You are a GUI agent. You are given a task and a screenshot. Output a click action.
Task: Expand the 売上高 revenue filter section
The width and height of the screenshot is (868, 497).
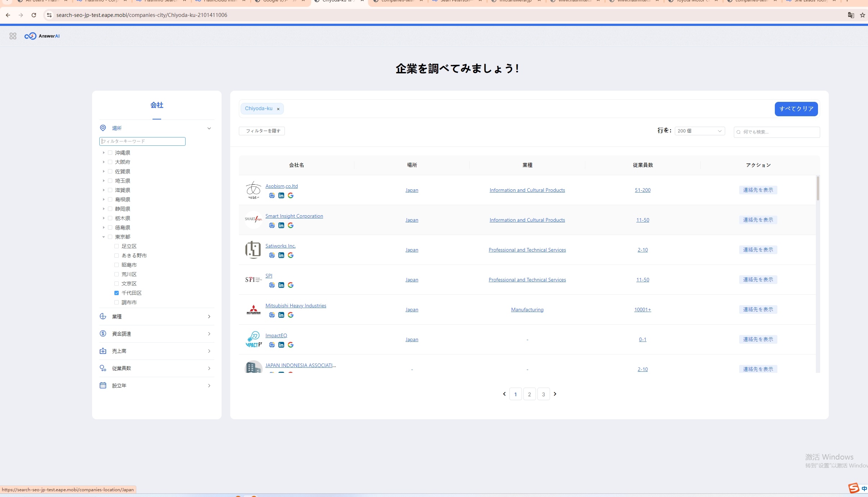point(157,351)
